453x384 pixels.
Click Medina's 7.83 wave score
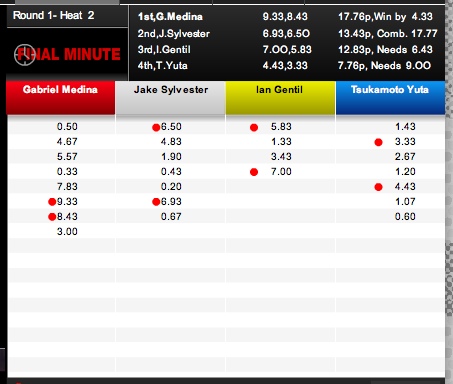(67, 186)
